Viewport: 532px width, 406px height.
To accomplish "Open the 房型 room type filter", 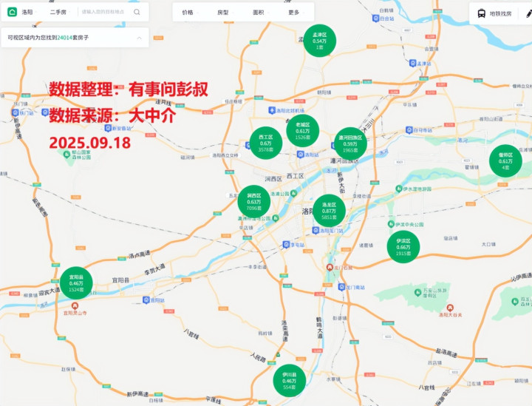I will tap(225, 13).
